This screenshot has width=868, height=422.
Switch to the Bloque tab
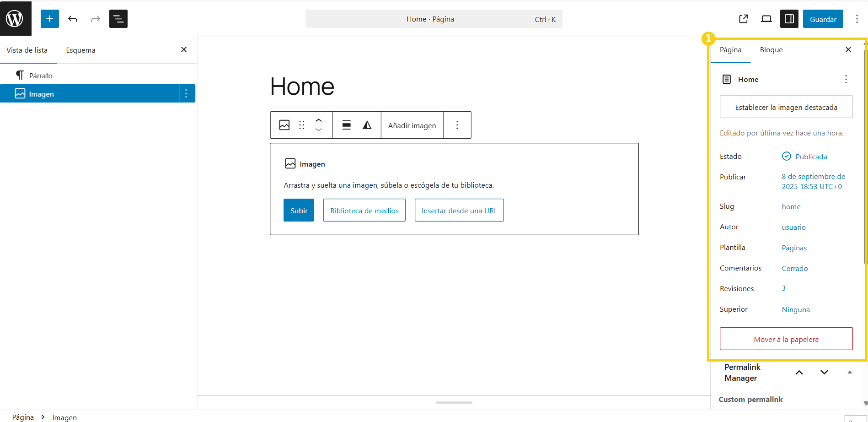[x=771, y=50]
